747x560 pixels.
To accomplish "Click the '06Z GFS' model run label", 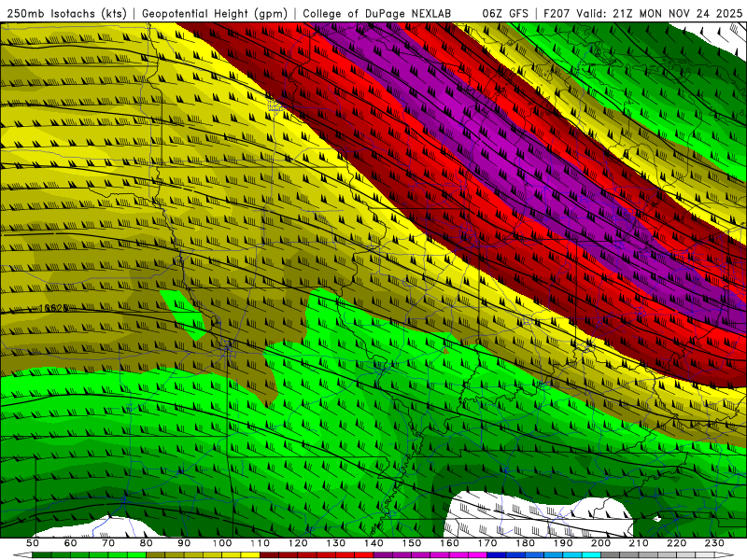I will click(505, 13).
